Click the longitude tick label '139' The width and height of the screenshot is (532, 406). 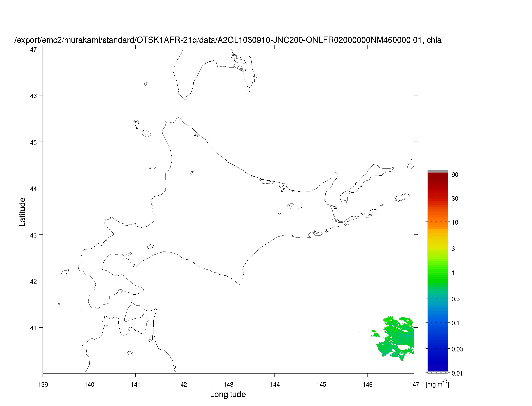coord(43,385)
